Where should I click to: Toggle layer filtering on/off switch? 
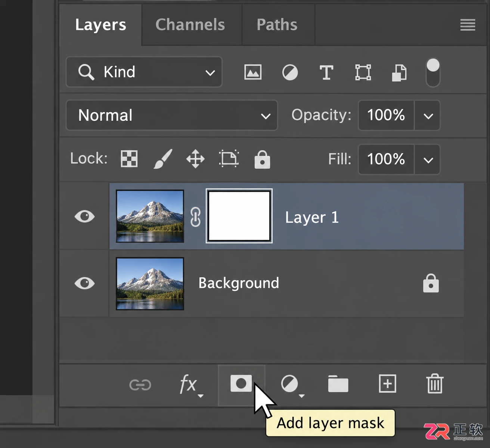tap(433, 72)
